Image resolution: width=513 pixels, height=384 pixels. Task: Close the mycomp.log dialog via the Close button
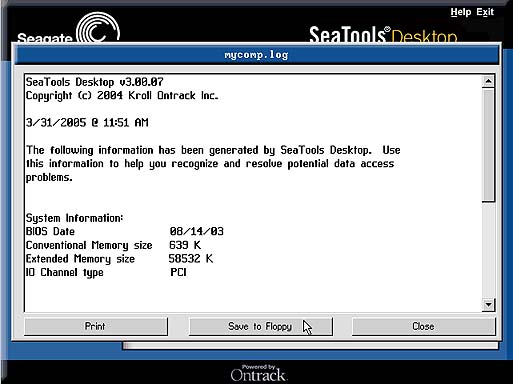424,326
